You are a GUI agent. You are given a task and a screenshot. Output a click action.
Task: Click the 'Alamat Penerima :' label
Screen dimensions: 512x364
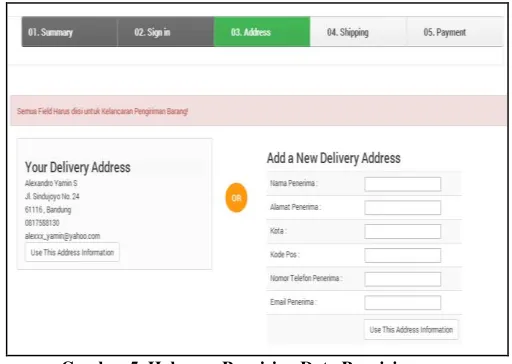tap(295, 207)
